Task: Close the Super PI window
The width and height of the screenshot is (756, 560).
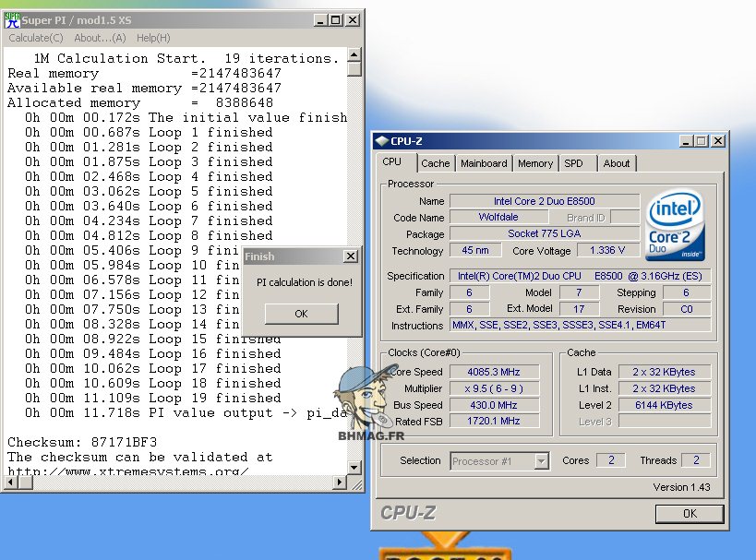Action: tap(353, 20)
